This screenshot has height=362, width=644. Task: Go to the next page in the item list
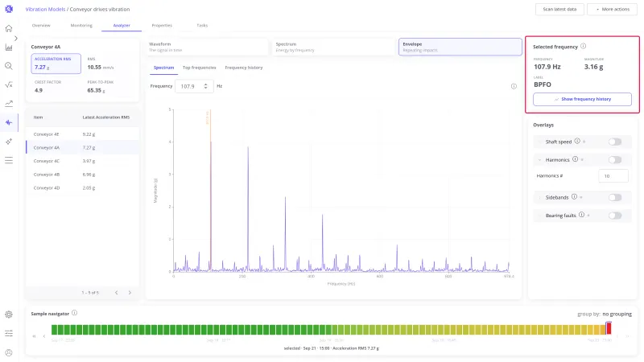coord(130,293)
